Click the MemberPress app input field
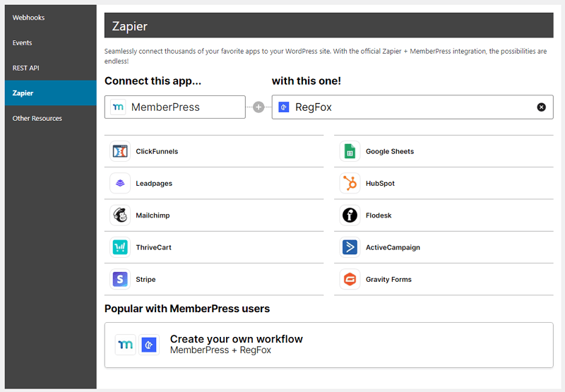 (174, 107)
